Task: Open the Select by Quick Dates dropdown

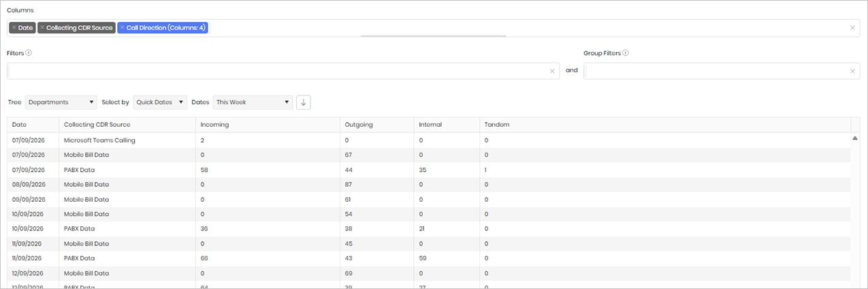Action: [160, 102]
